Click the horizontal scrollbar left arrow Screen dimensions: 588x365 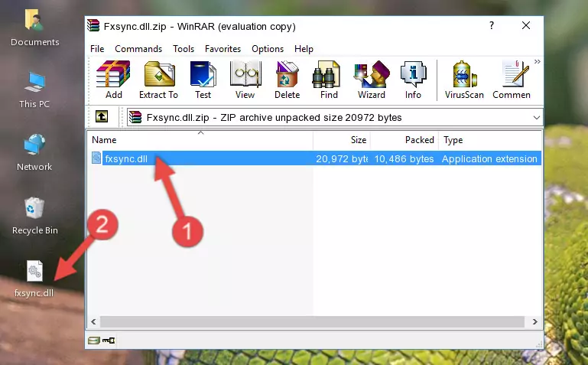pos(94,321)
